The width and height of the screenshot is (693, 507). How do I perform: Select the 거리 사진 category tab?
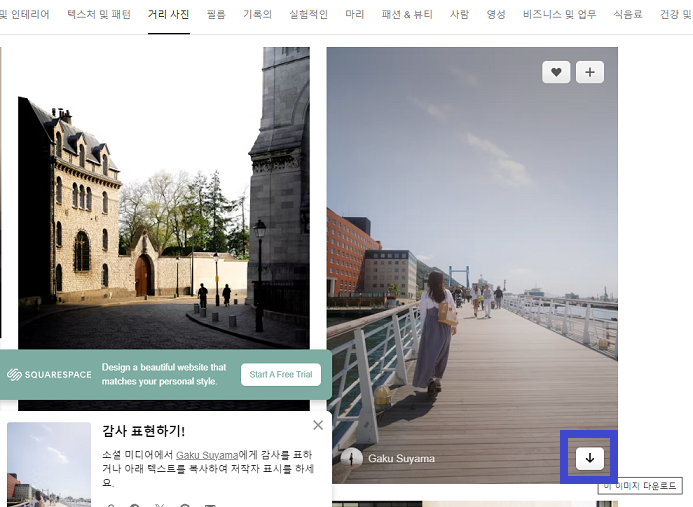168,15
